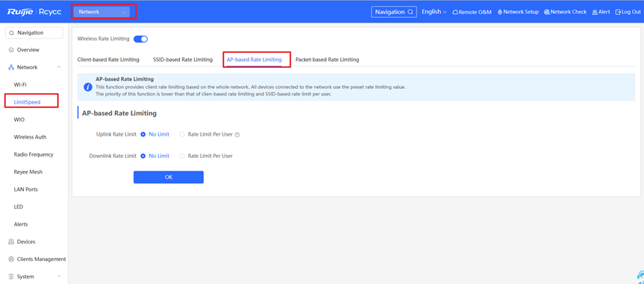Click the top Navigation search box

click(x=393, y=12)
